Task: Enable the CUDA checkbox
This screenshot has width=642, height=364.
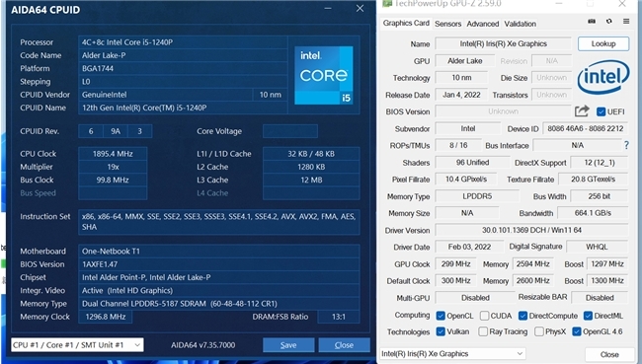Action: click(x=484, y=316)
